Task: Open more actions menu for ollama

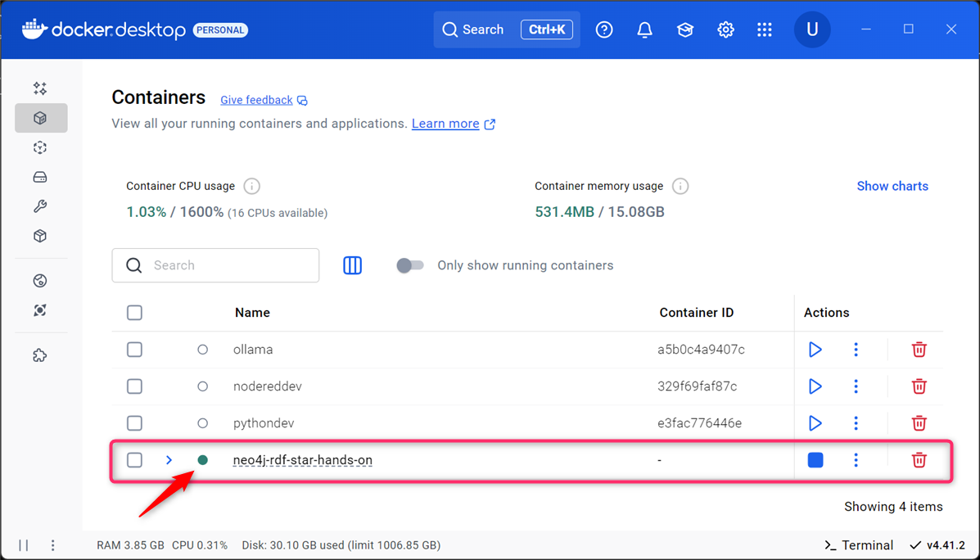Action: (856, 350)
